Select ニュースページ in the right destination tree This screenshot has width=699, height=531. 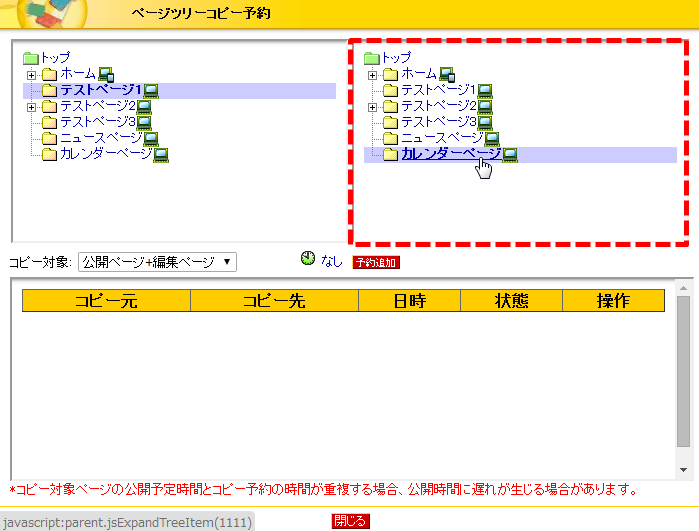point(442,138)
